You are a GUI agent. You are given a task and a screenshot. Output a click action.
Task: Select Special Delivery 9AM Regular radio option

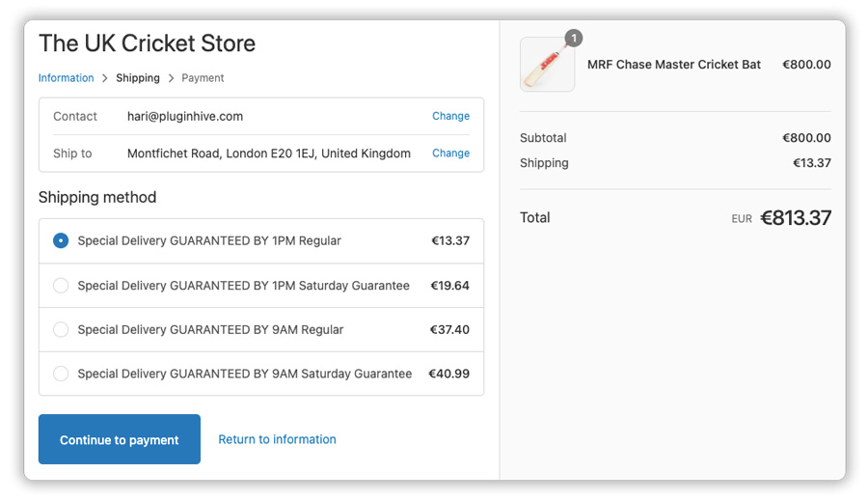pyautogui.click(x=61, y=330)
